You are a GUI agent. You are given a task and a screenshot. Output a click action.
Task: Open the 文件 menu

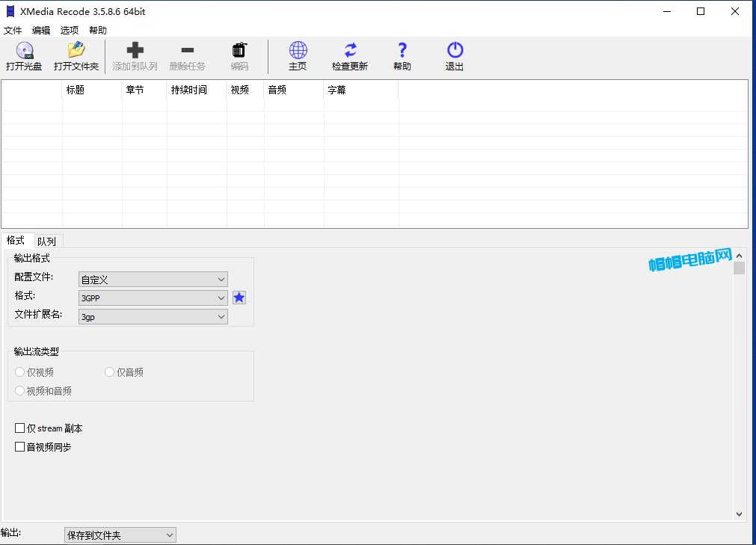13,31
